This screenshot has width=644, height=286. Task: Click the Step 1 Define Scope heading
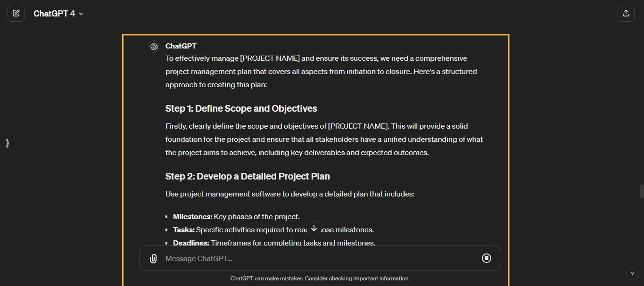coord(241,108)
